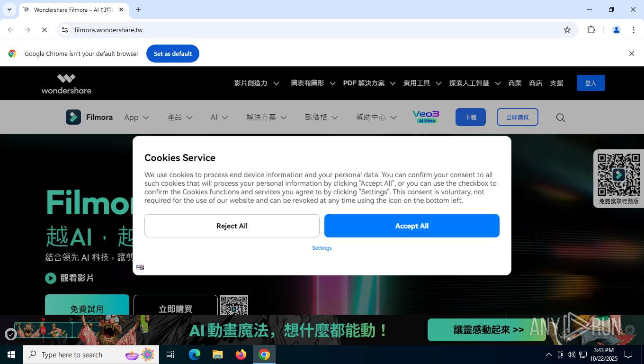Accept all cookies
The height and width of the screenshot is (364, 644).
click(412, 226)
